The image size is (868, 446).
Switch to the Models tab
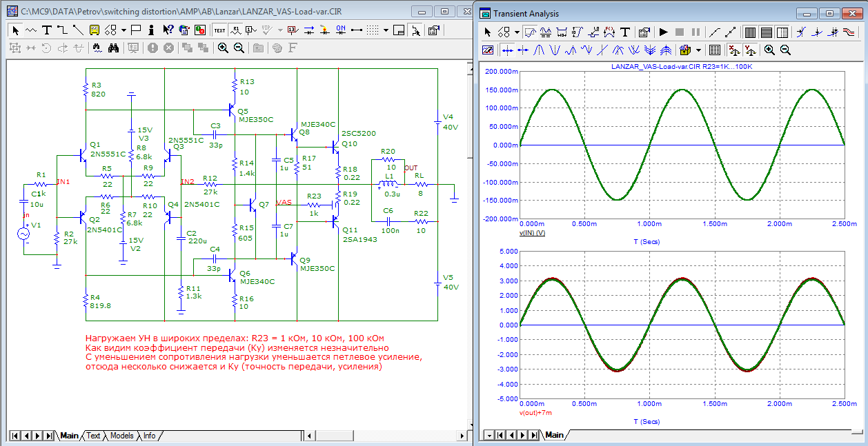click(121, 436)
